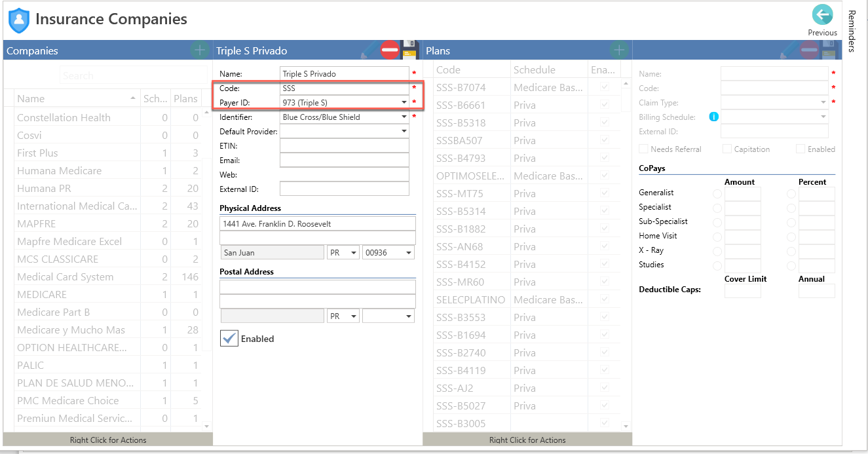The height and width of the screenshot is (454, 868).
Task: Click the Previous back arrow icon
Action: point(822,15)
